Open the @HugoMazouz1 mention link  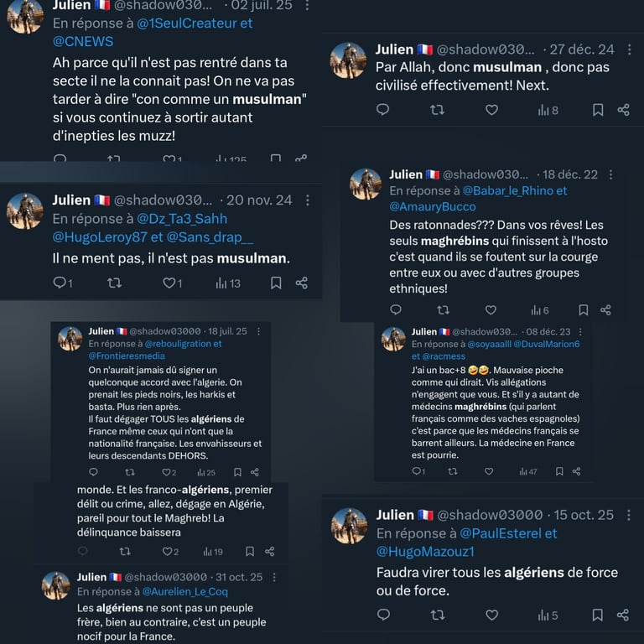click(425, 551)
